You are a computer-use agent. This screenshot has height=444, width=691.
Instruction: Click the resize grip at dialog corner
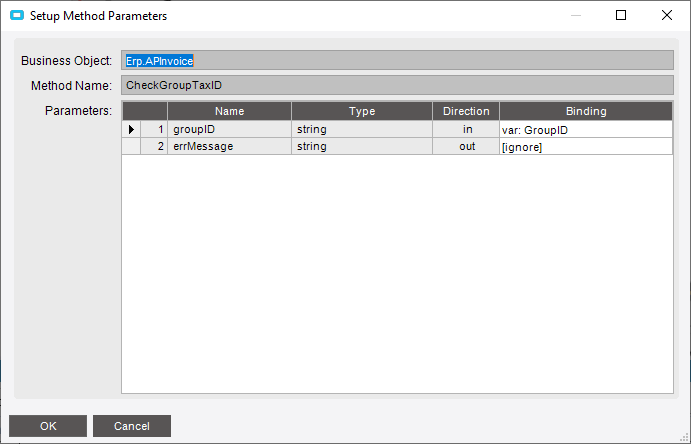pos(685,438)
